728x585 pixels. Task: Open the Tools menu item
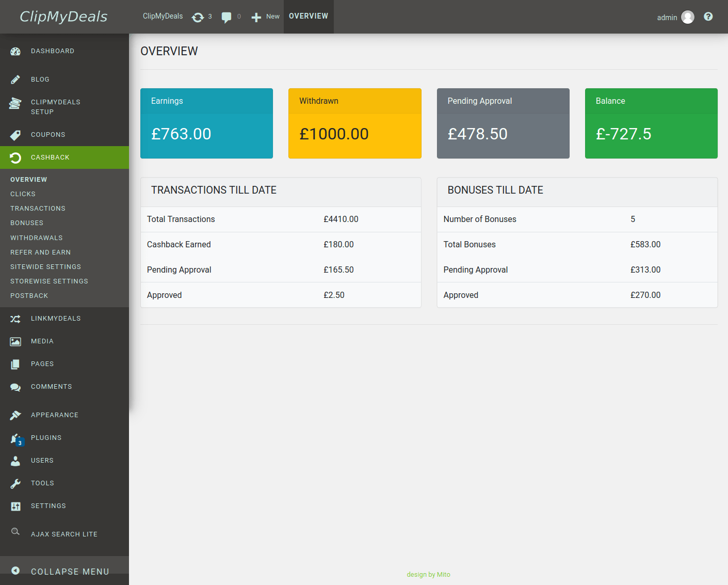tap(64, 483)
